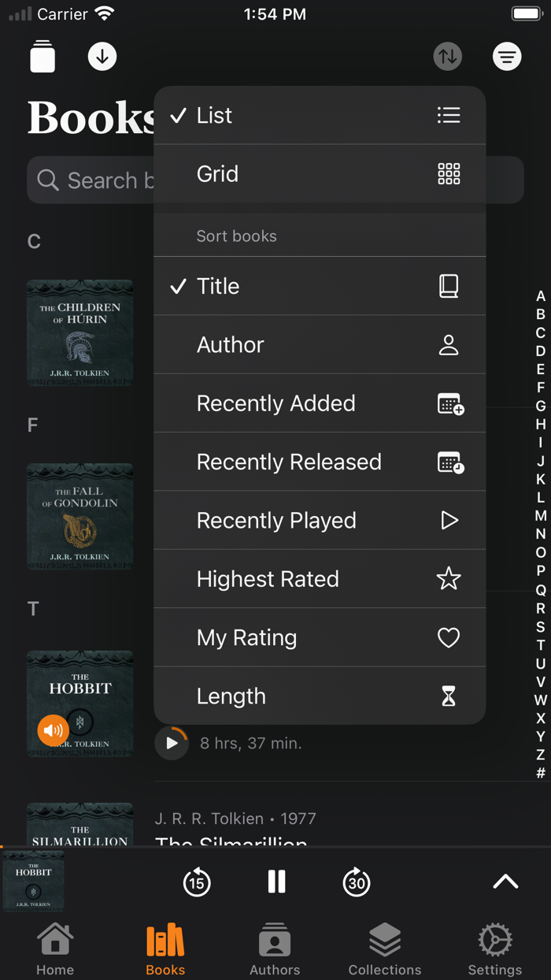The width and height of the screenshot is (551, 980).
Task: Play The Hobbit progress button
Action: click(x=172, y=743)
